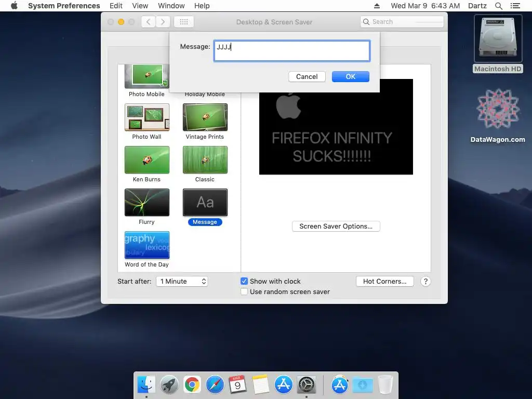Open Notes from the Dock

(x=261, y=385)
